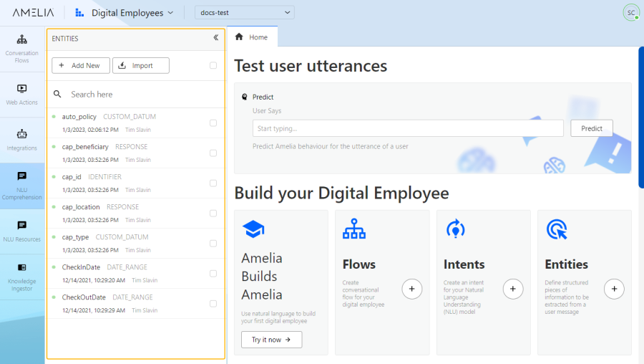644x364 pixels.
Task: Click the graduation cap Amelia Builds Amelia icon
Action: point(253,229)
